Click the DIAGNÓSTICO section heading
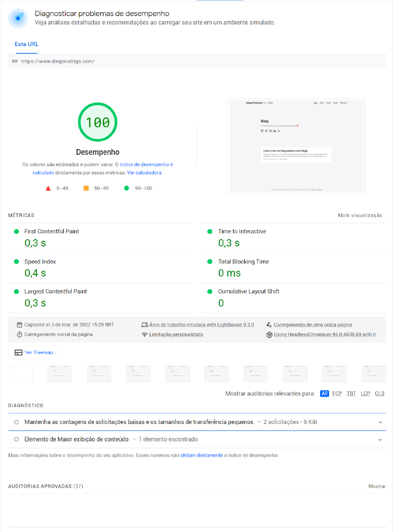 pos(25,406)
